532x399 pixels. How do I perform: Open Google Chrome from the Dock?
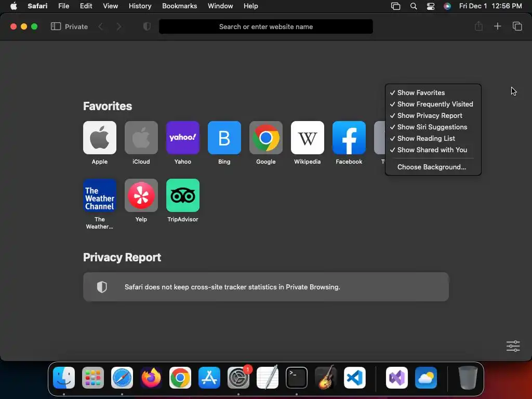[x=180, y=378]
